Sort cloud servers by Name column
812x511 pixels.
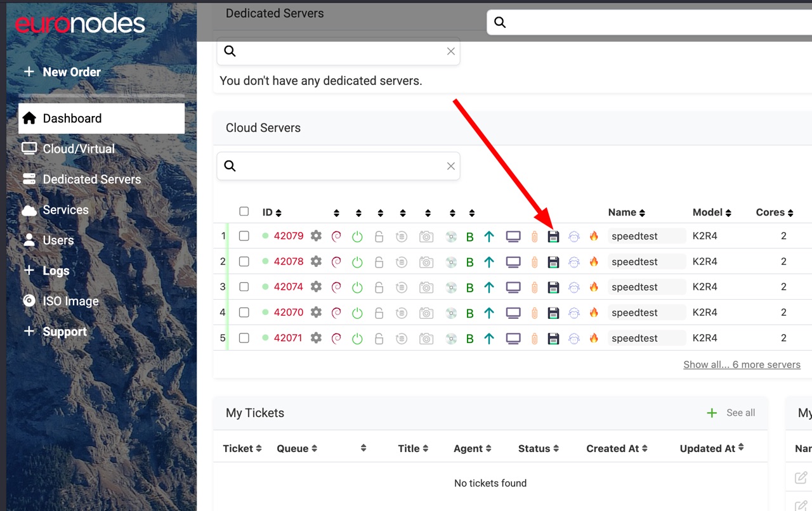pyautogui.click(x=626, y=212)
